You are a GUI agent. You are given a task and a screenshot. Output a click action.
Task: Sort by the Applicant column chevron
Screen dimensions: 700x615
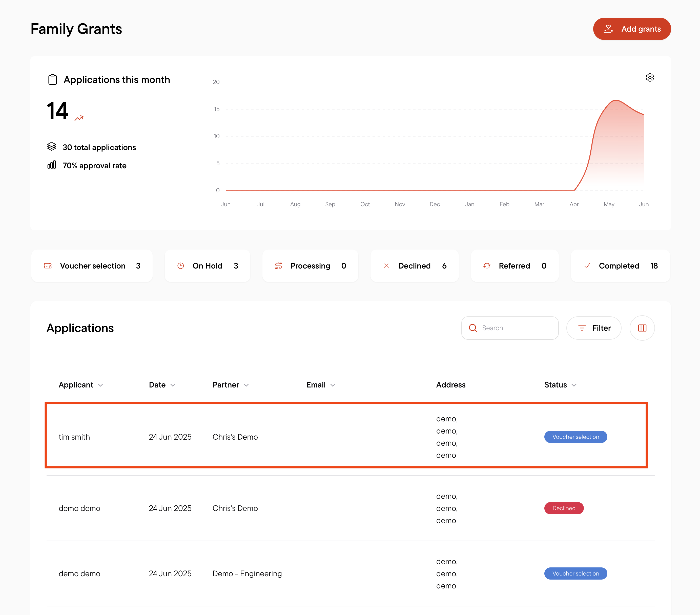[x=100, y=385]
